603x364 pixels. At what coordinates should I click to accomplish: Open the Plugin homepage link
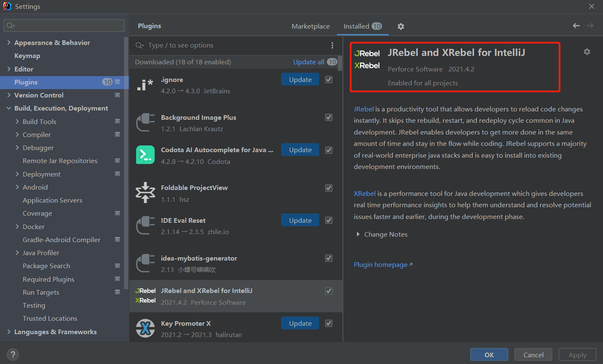pos(381,264)
